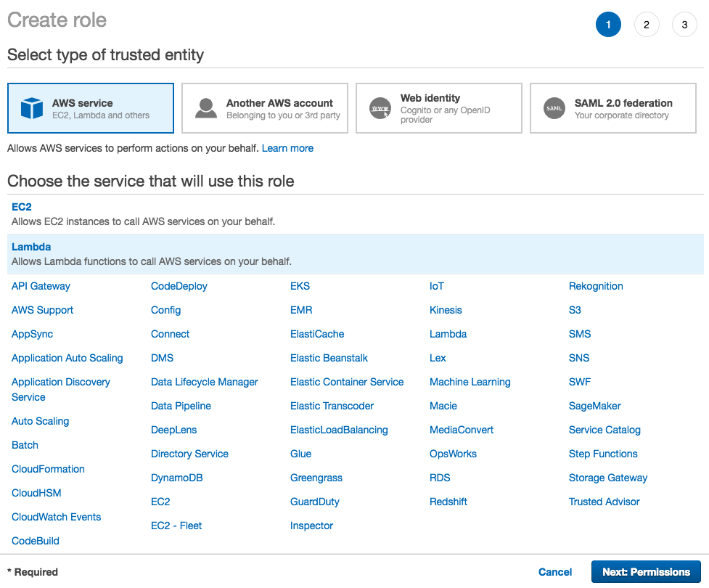Click the Another AWS account person icon
Image resolution: width=709 pixels, height=588 pixels.
(x=206, y=108)
